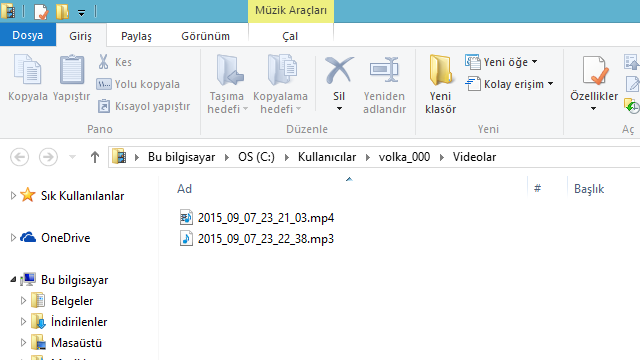Click the Başlık column header
The image size is (640, 360).
pyautogui.click(x=589, y=189)
